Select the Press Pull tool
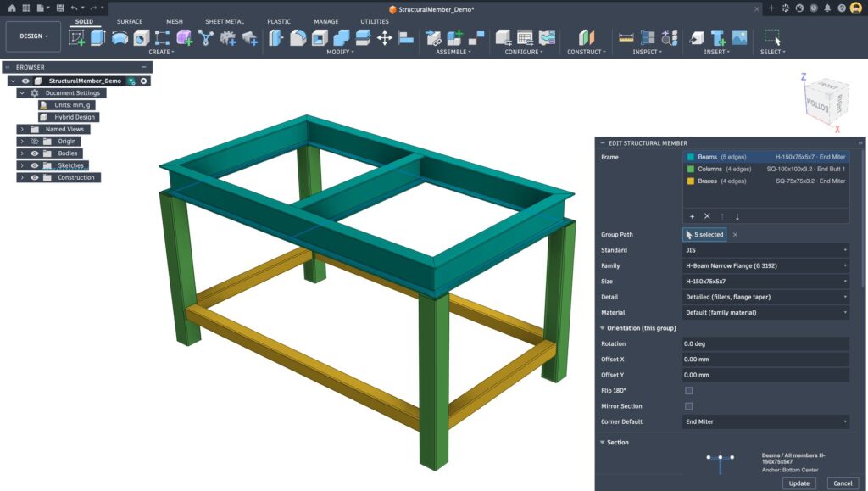This screenshot has height=491, width=868. (275, 37)
